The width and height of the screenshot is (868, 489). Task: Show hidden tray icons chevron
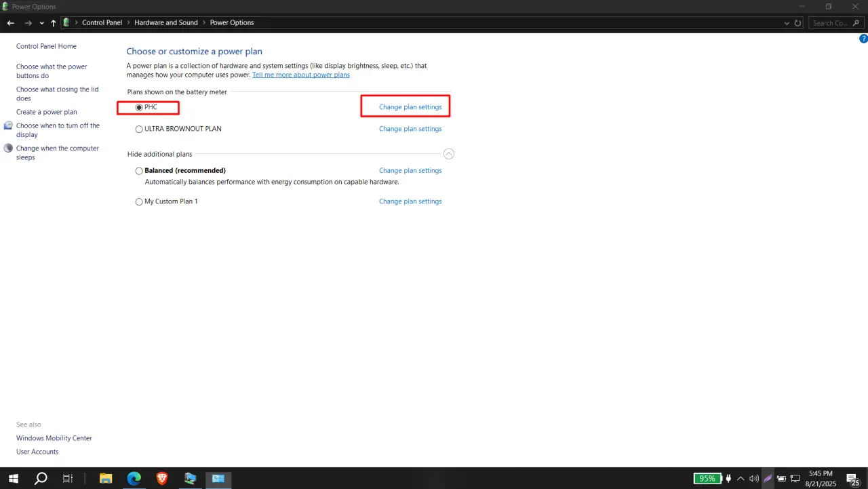pos(741,478)
